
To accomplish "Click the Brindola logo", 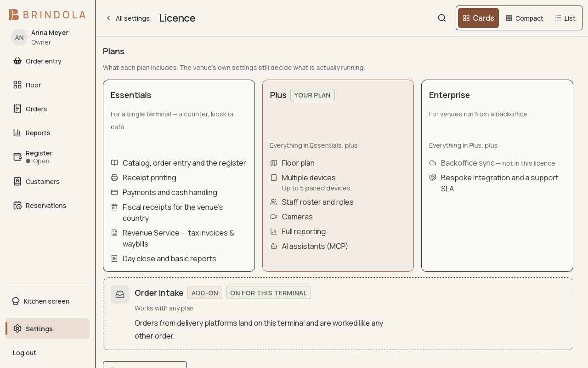I will coord(47,15).
